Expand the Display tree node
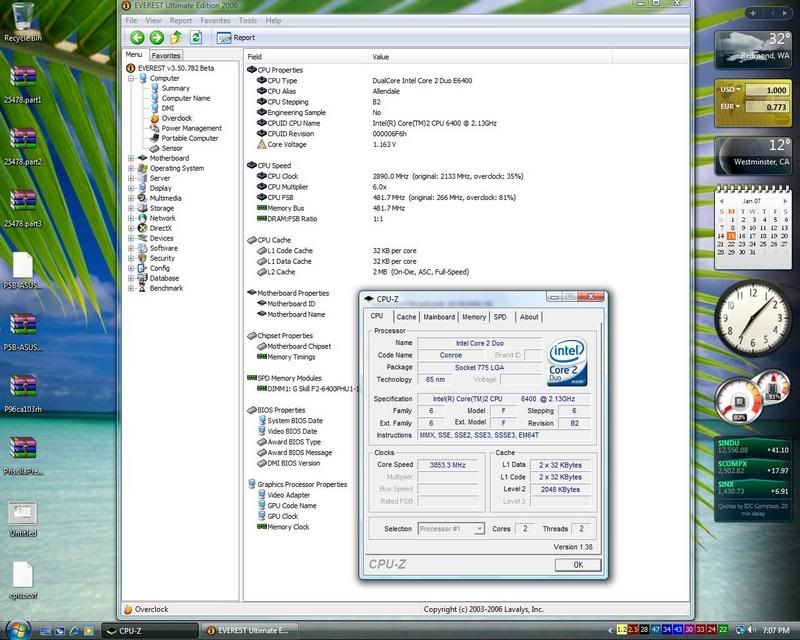800x640 pixels. coord(131,188)
